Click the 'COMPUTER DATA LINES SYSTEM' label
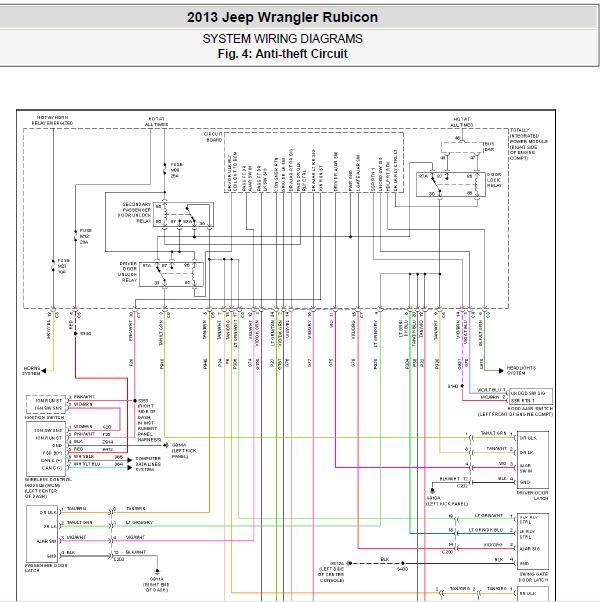600x602 pixels. (148, 464)
